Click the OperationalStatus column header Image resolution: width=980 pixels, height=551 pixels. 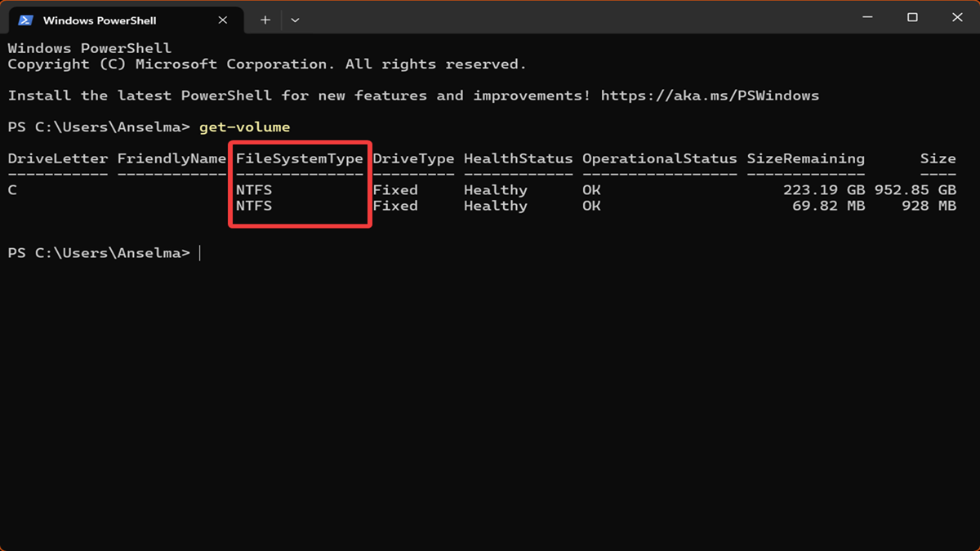click(x=659, y=158)
